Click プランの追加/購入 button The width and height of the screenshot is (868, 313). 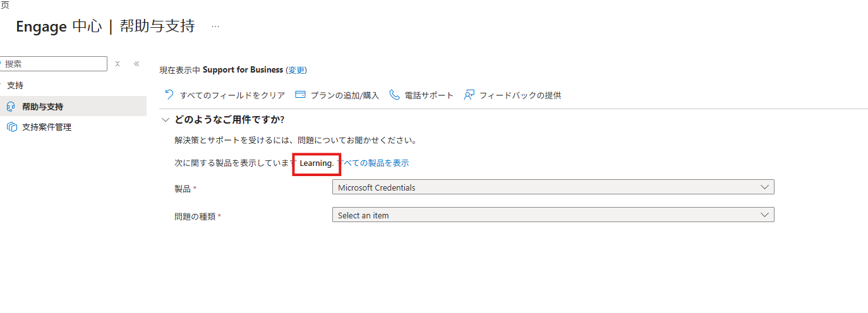point(337,95)
